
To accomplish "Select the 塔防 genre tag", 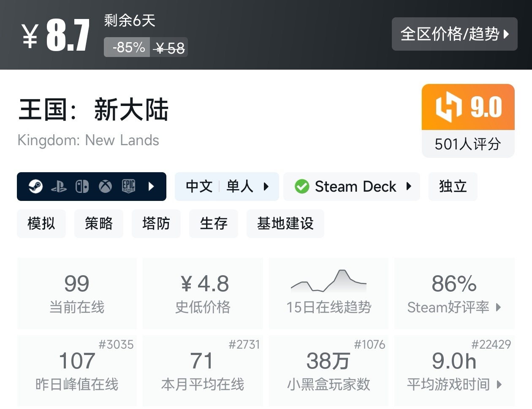I will 156,224.
